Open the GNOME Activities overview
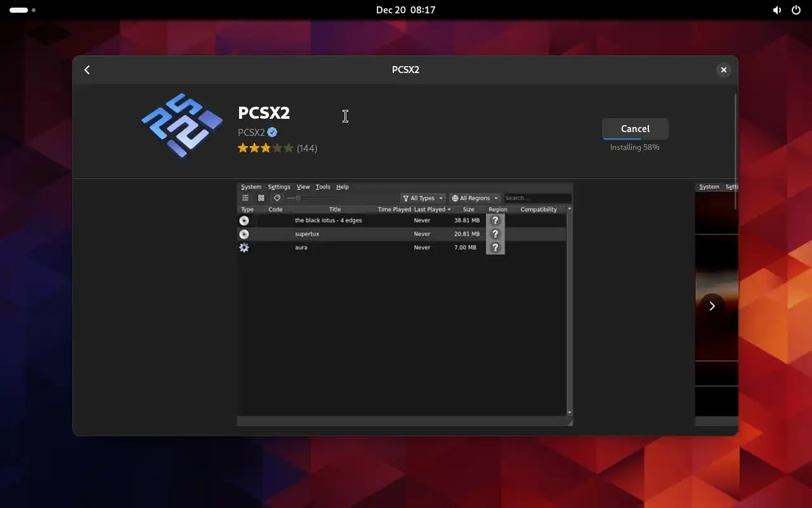Screen dimensions: 812x508 coord(22,10)
